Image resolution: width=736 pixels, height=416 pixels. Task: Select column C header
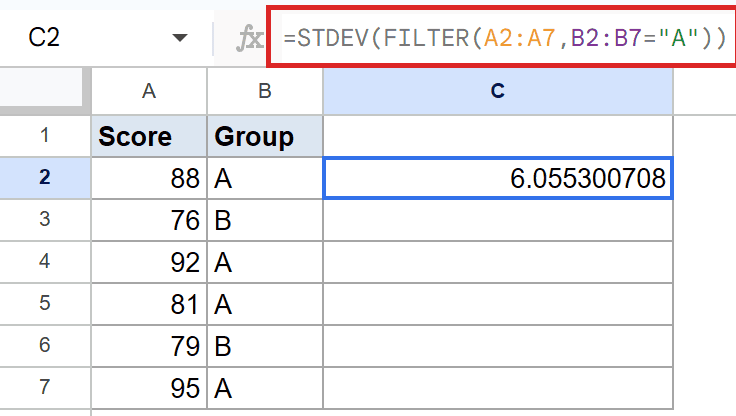[498, 91]
